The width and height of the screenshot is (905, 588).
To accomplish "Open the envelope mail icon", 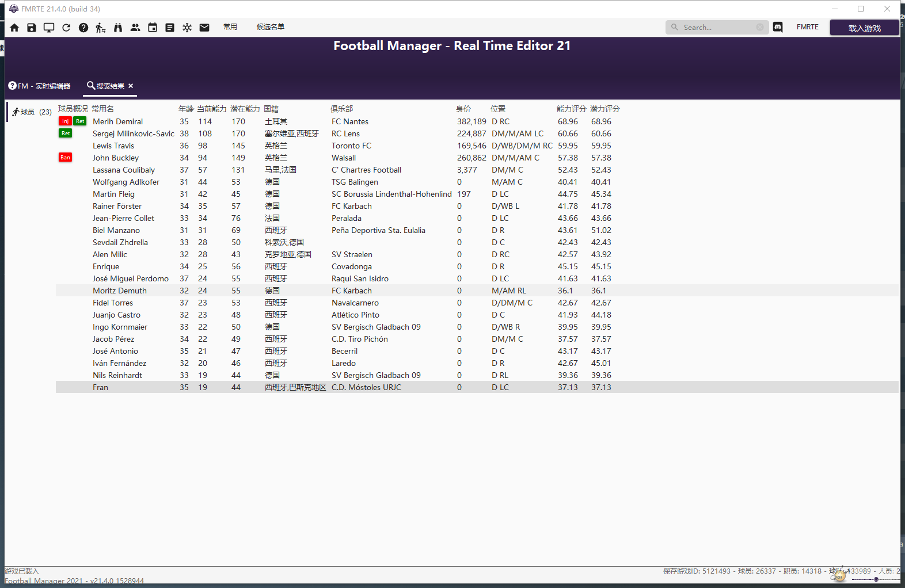I will click(x=204, y=28).
